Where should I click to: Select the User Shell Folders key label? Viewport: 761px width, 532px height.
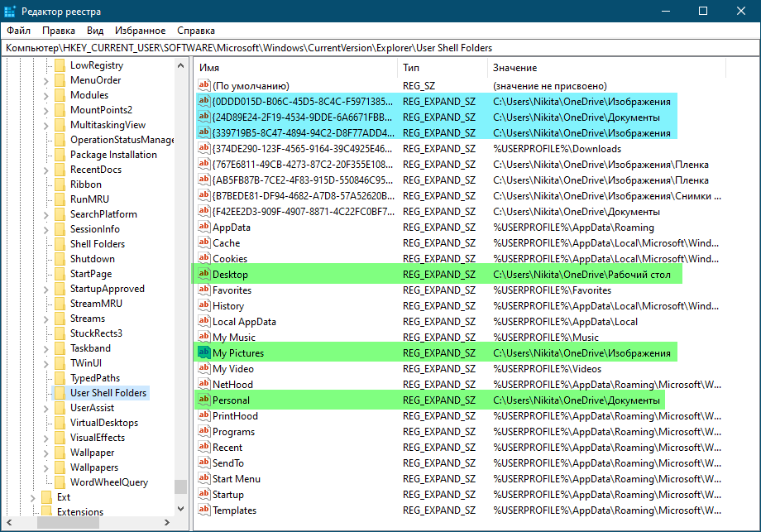(108, 393)
